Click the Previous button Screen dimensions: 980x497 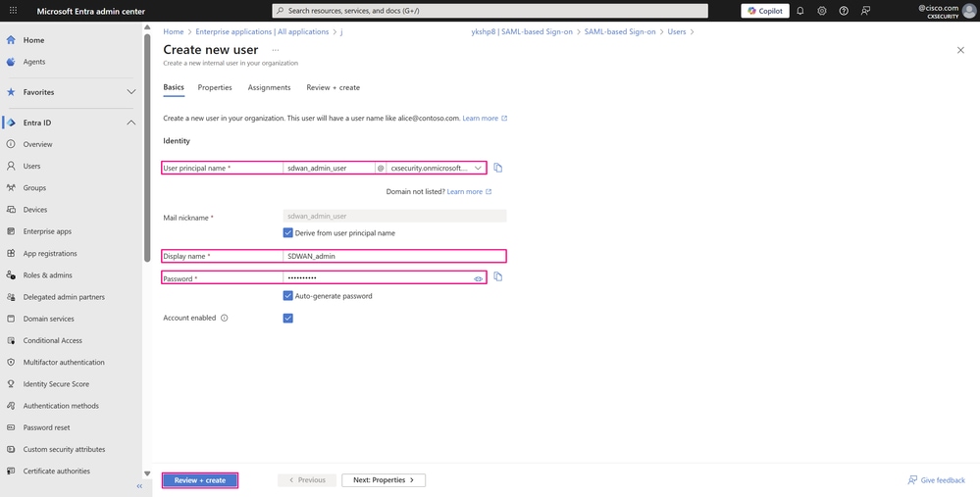(307, 480)
